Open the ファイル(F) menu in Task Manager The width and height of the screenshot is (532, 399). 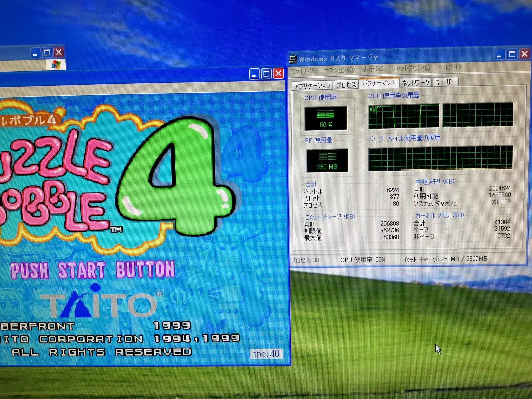click(x=304, y=71)
